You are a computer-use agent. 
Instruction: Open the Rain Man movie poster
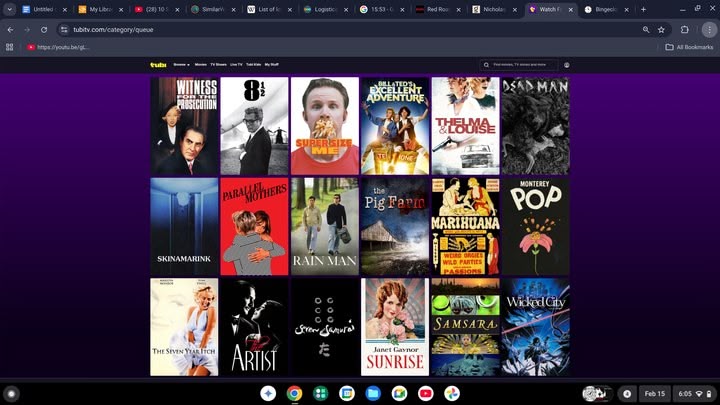coord(325,226)
